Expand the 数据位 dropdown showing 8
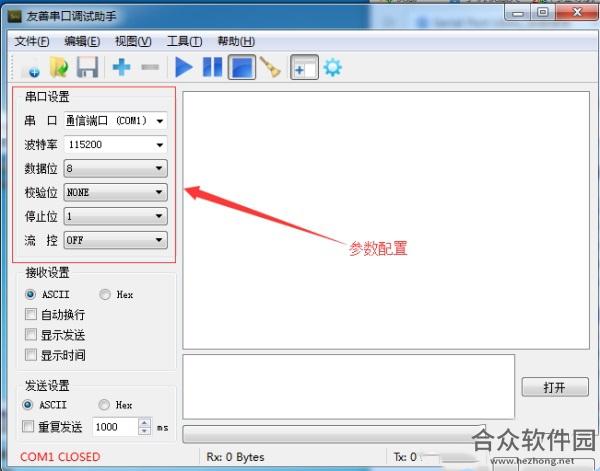 (x=115, y=168)
